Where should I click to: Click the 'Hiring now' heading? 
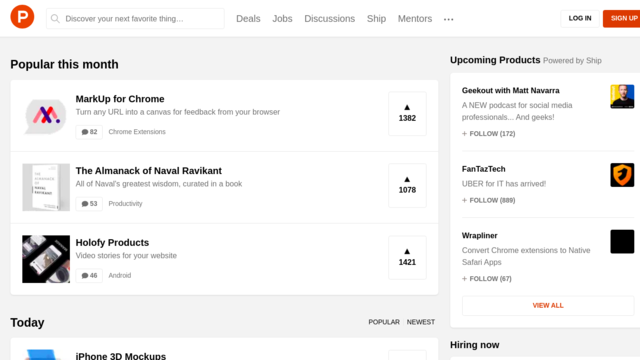(474, 345)
